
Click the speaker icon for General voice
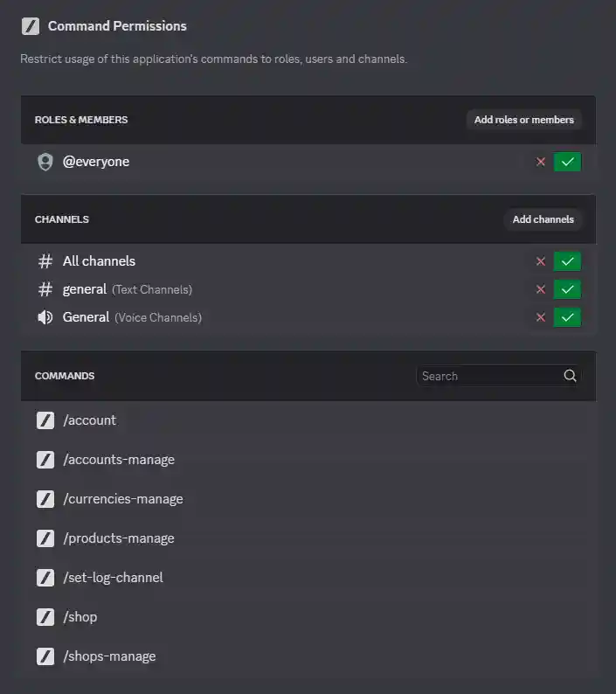(x=45, y=317)
